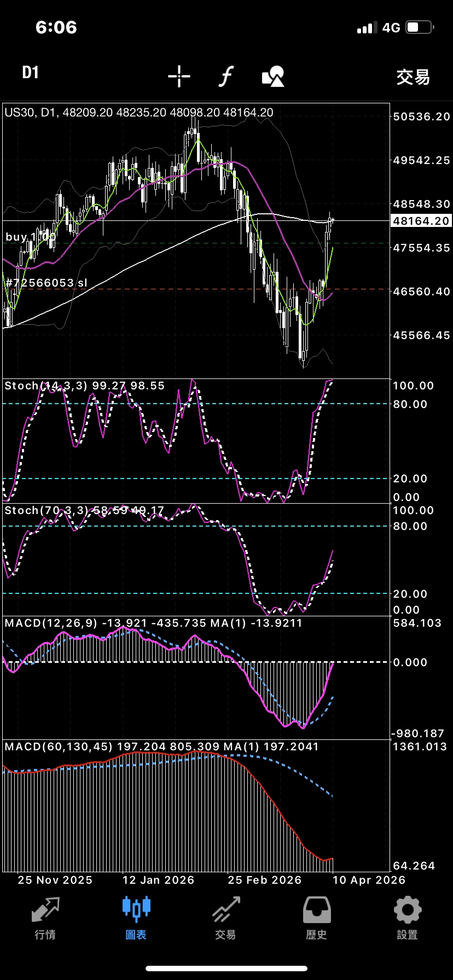Screen dimensions: 453x980
Task: Open the 交易 trade tab at bottom
Action: click(226, 918)
